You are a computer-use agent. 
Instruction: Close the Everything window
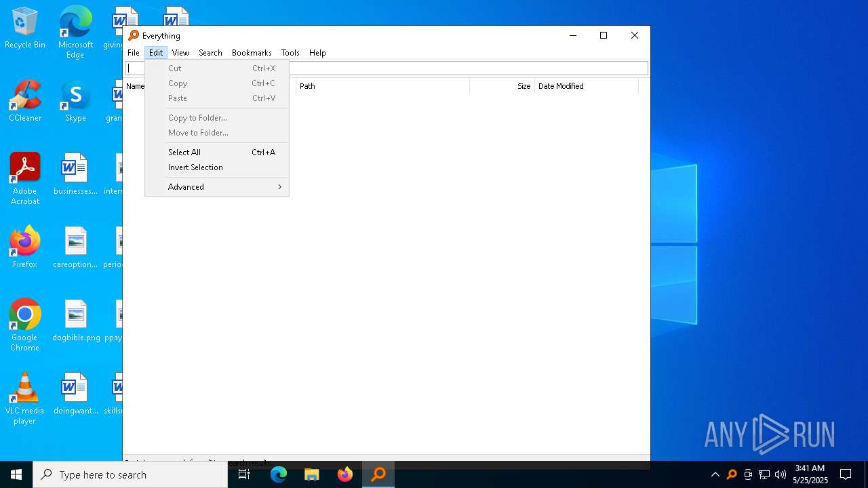635,36
